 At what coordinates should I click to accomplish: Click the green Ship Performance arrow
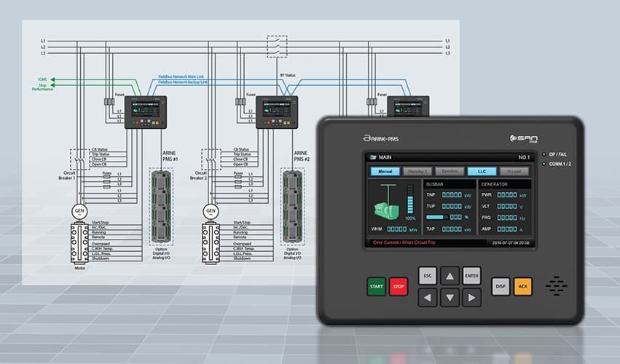pyautogui.click(x=52, y=85)
